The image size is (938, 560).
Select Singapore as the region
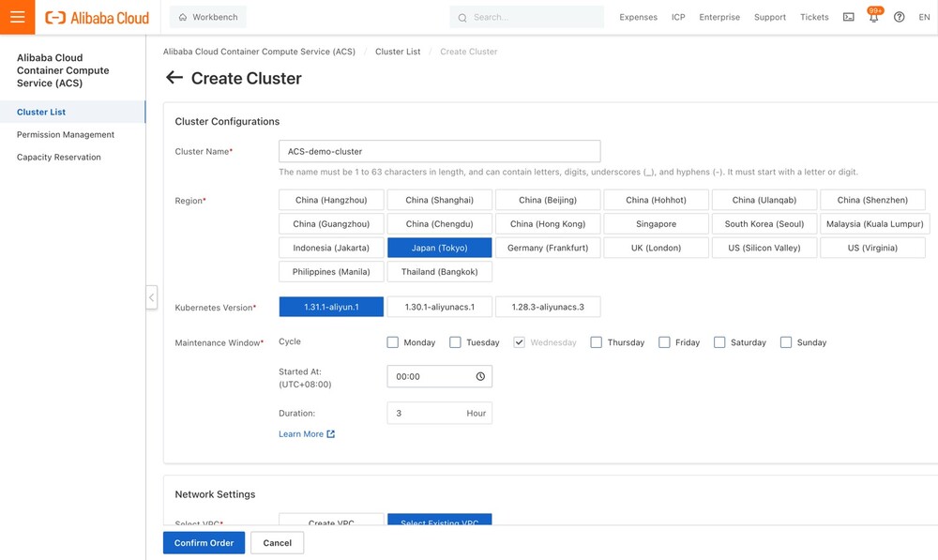click(x=656, y=224)
